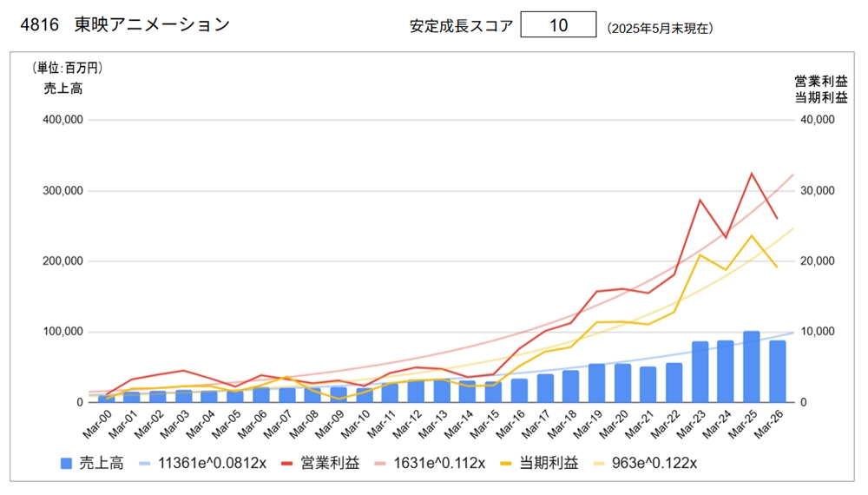Click the score box showing 10
Screen dimensions: 868x495
(558, 25)
